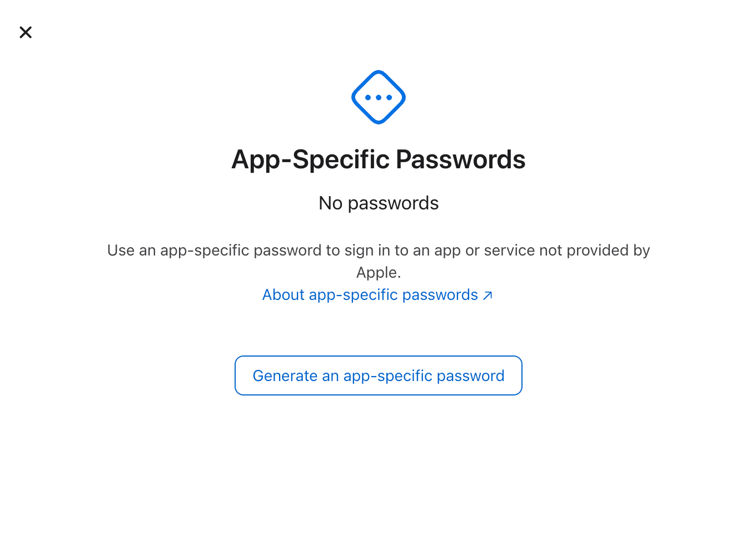Select the upward arrow beside the About link
This screenshot has width=756, height=551.
point(488,295)
